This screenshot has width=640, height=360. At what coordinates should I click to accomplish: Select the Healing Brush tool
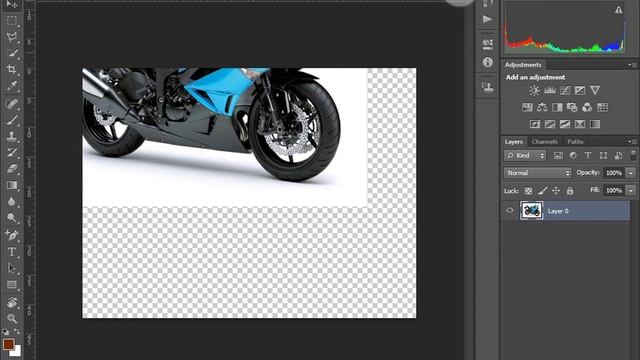[12, 103]
